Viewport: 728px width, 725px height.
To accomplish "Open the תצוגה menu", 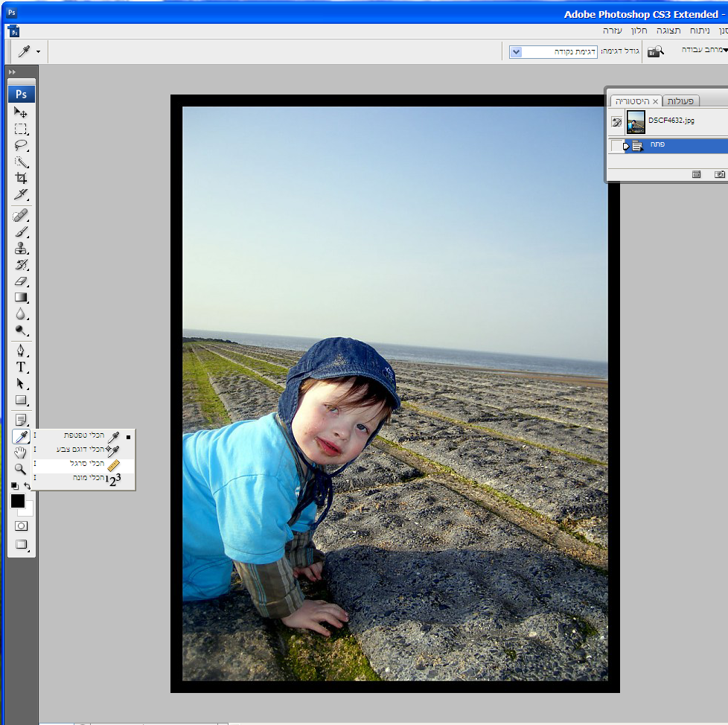I will click(668, 31).
